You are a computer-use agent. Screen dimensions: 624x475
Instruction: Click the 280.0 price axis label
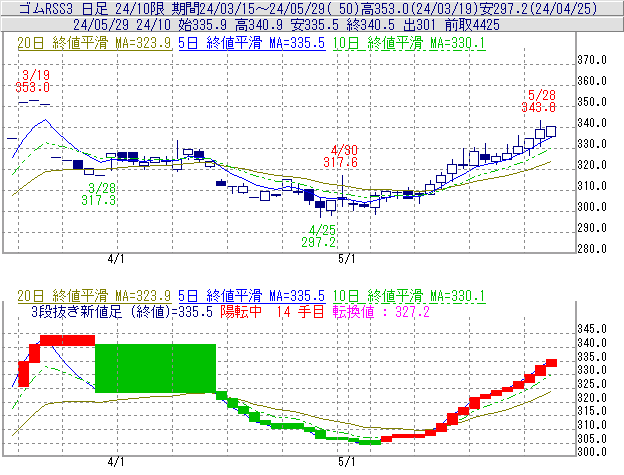click(x=592, y=249)
